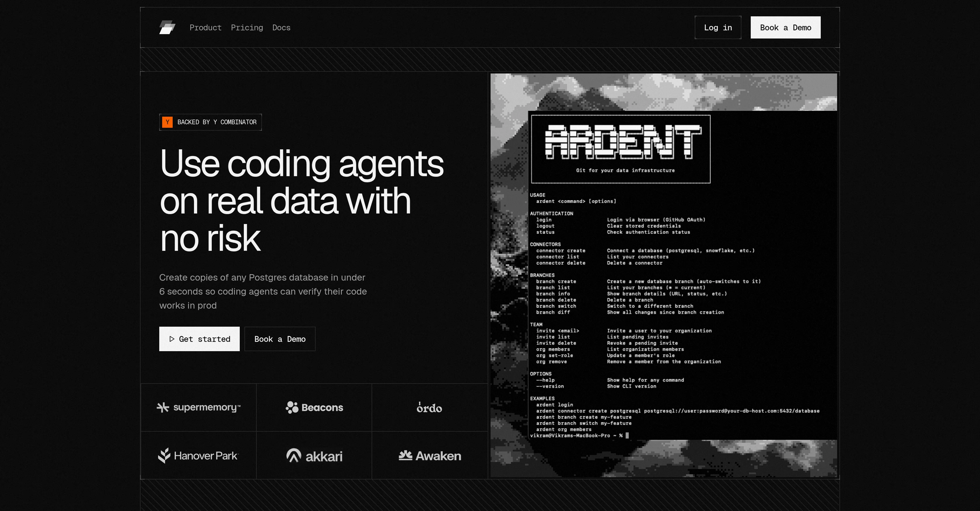
Task: Click the 'Create copies of any Postgres database' paragraph
Action: [263, 291]
